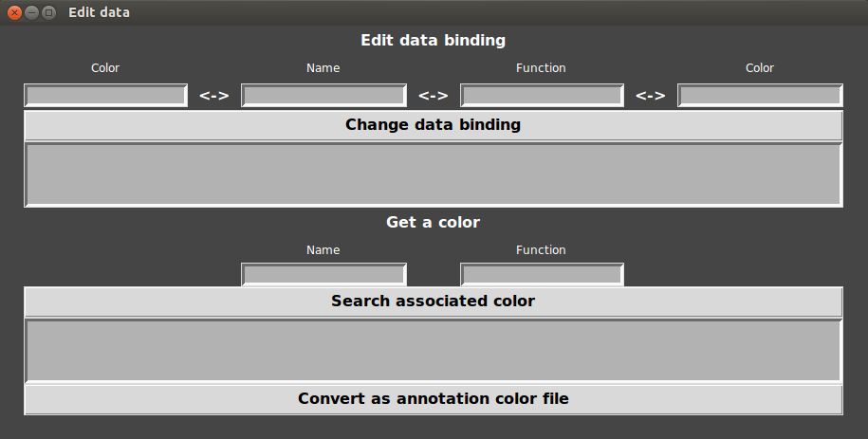Focus the Name field under Edit data binding
Image resolution: width=868 pixels, height=439 pixels.
pyautogui.click(x=323, y=96)
